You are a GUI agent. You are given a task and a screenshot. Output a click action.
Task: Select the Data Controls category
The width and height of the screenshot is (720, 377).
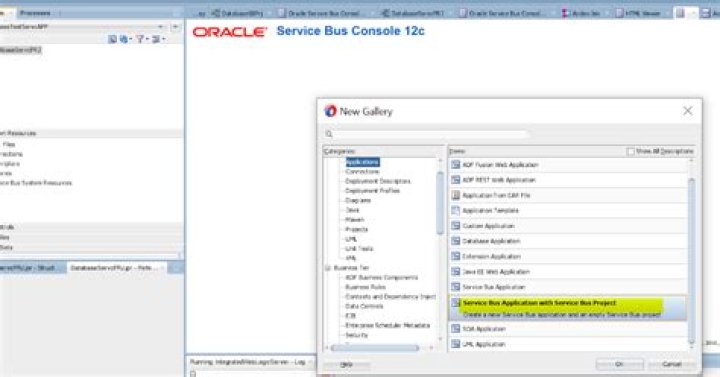tap(364, 306)
